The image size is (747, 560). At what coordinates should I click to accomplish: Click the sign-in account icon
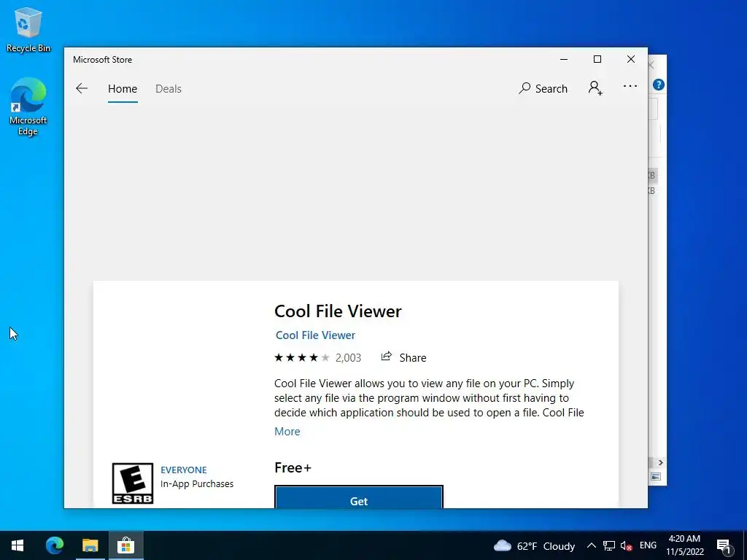coord(595,88)
